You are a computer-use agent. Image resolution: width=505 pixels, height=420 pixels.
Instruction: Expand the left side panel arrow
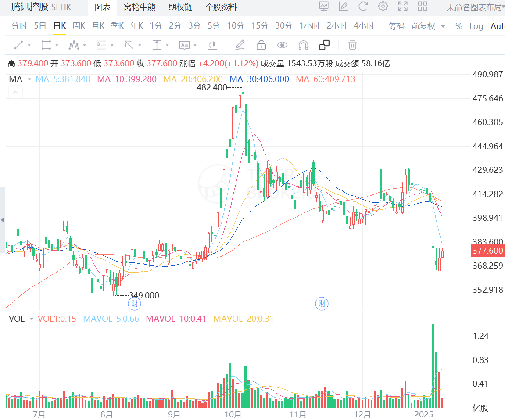click(2, 220)
